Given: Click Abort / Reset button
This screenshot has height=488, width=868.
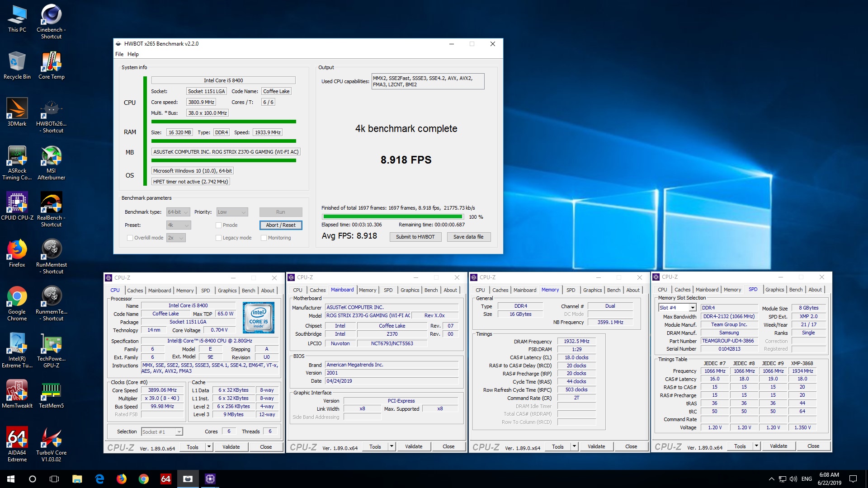Looking at the screenshot, I should 281,225.
